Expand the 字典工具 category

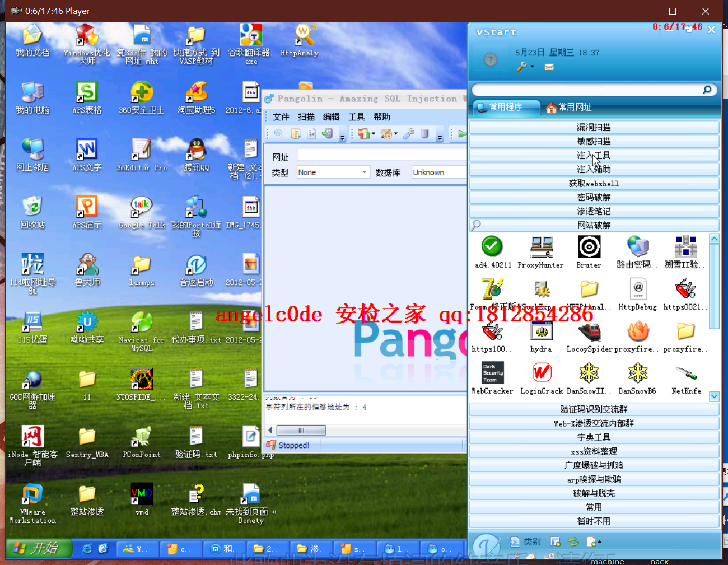[594, 437]
